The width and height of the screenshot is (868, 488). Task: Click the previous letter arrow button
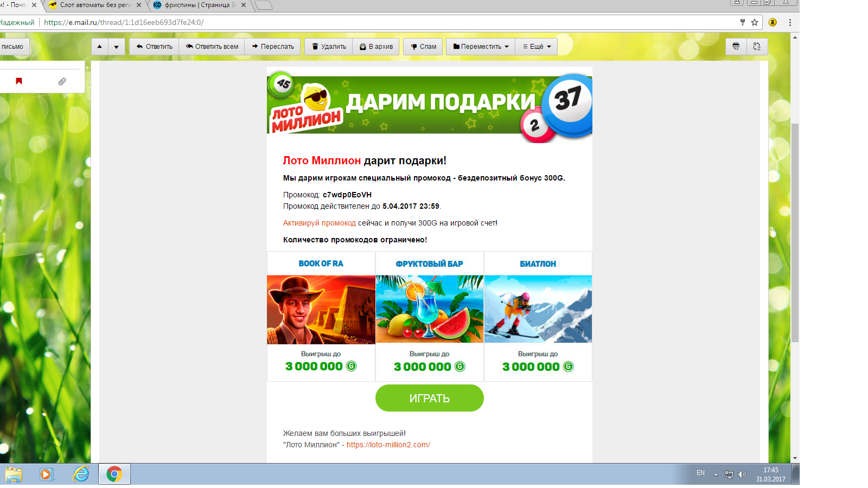click(x=99, y=47)
